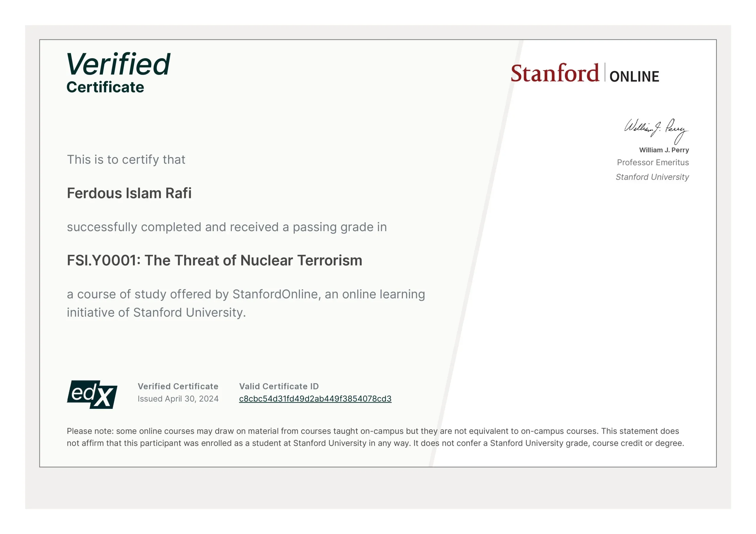Click the edX logo
This screenshot has width=756, height=534.
click(x=92, y=394)
